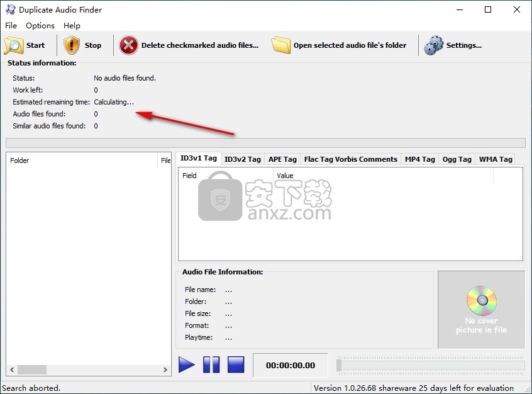Viewport: 532px width, 394px height.
Task: Switch to the ID3v2 Tag tab
Action: click(x=243, y=159)
